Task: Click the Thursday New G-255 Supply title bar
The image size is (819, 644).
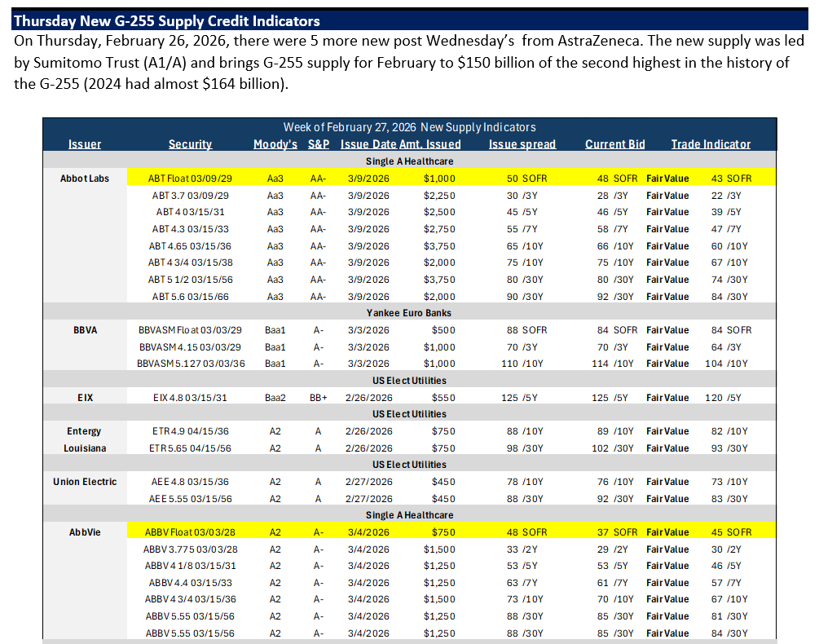Action: click(x=409, y=21)
